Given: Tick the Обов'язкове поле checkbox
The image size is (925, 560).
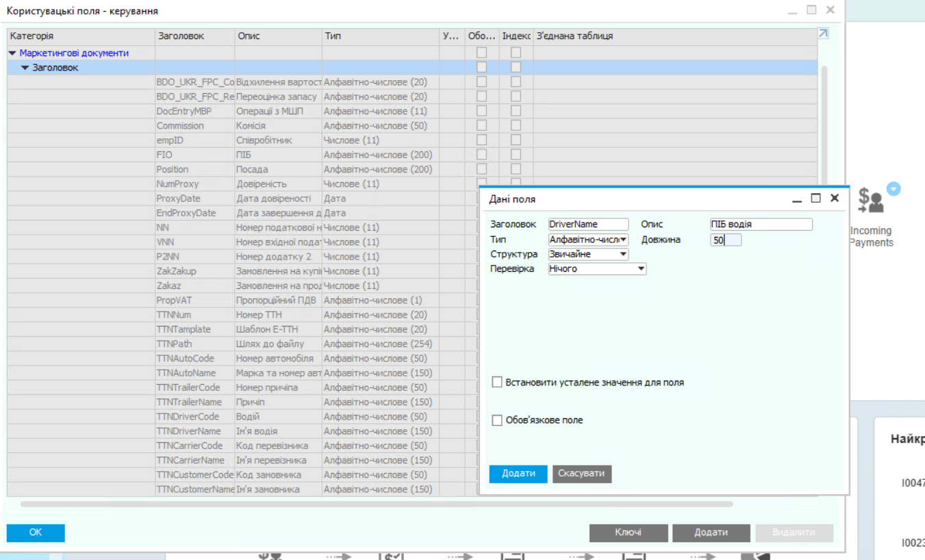Looking at the screenshot, I should (497, 420).
